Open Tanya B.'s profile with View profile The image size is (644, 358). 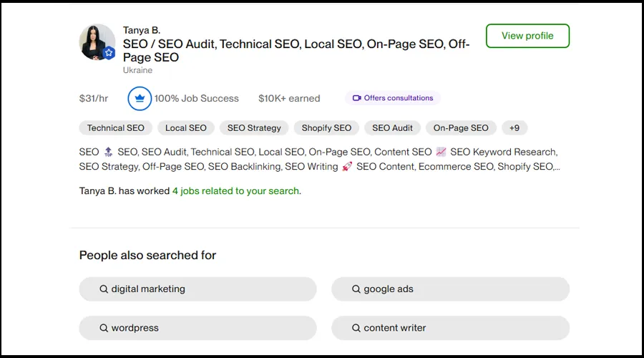(527, 36)
